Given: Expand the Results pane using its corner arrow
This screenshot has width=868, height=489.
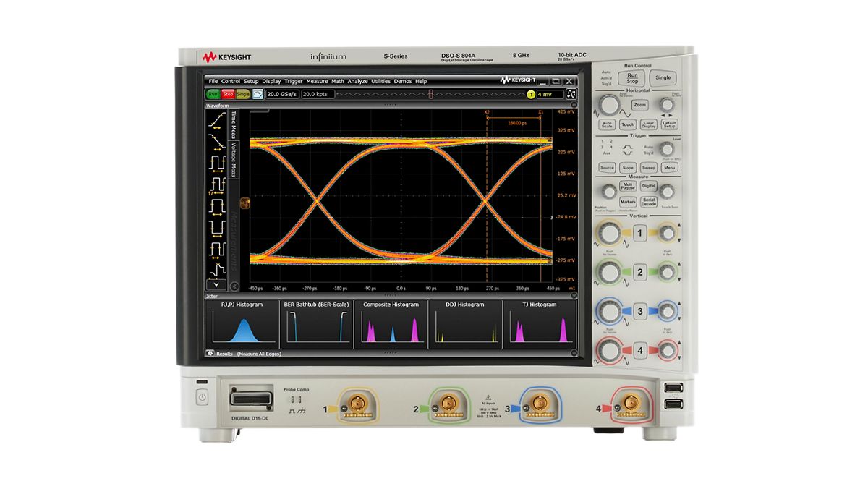Looking at the screenshot, I should (574, 354).
